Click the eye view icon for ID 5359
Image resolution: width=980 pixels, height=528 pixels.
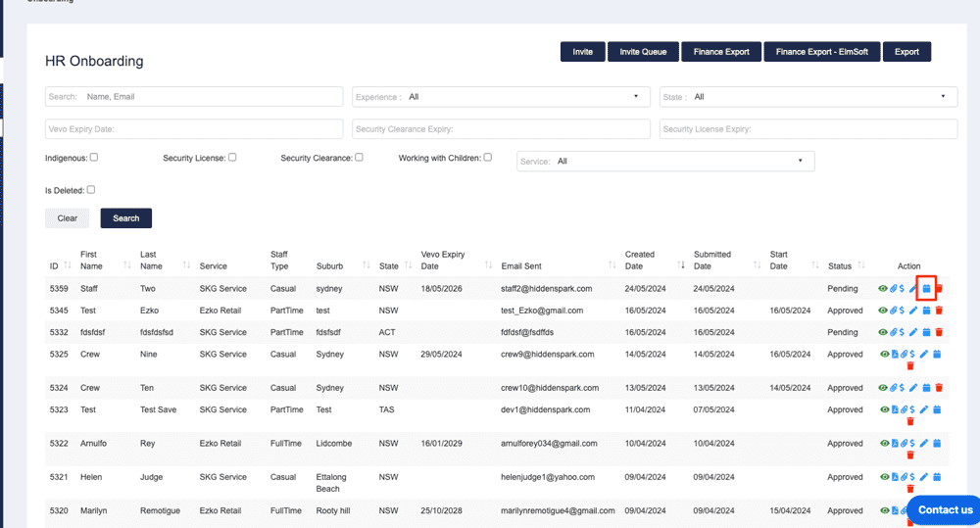pos(883,289)
